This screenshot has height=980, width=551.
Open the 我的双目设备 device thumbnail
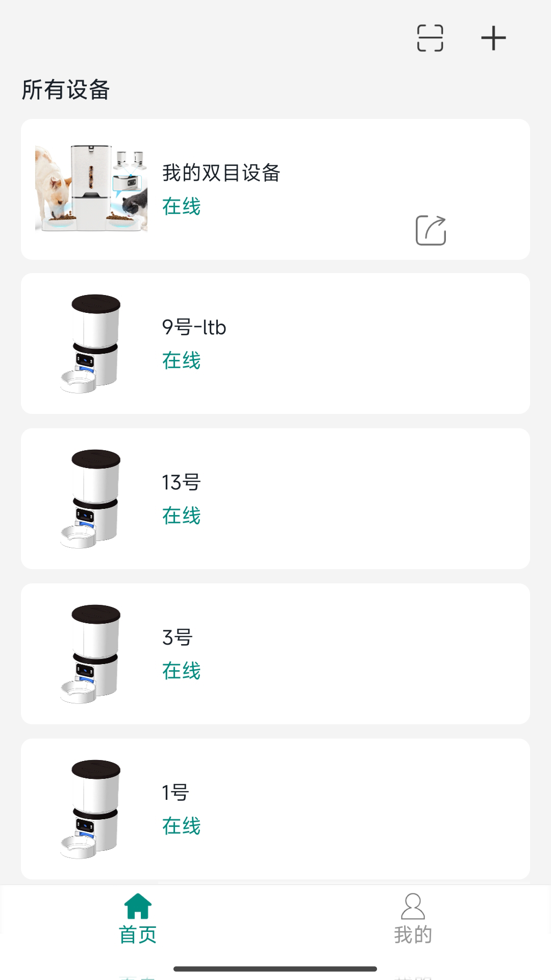tap(91, 189)
